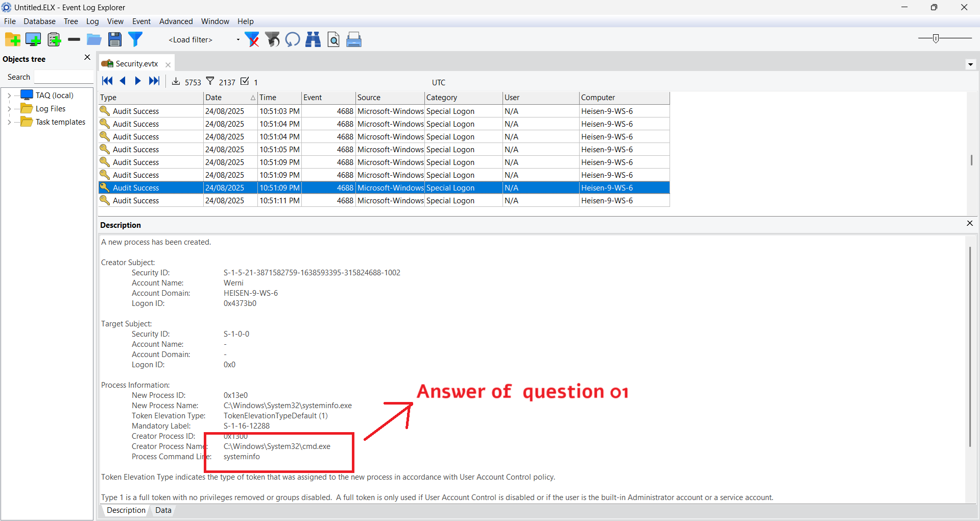Toggle the checked events checkbox indicator
This screenshot has width=980, height=521.
click(245, 81)
